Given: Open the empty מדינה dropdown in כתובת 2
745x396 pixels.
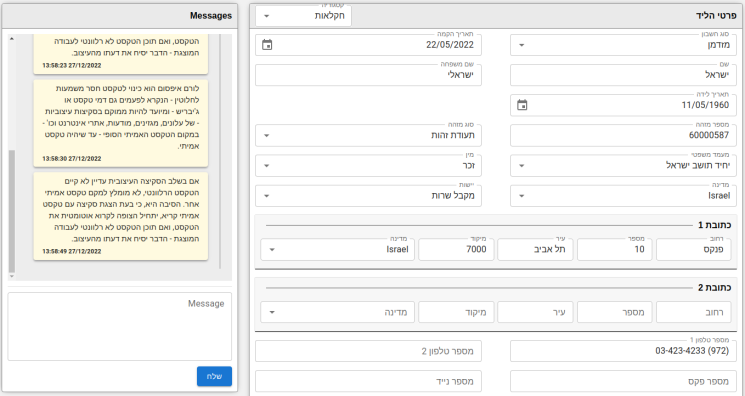Looking at the screenshot, I should coord(337,312).
